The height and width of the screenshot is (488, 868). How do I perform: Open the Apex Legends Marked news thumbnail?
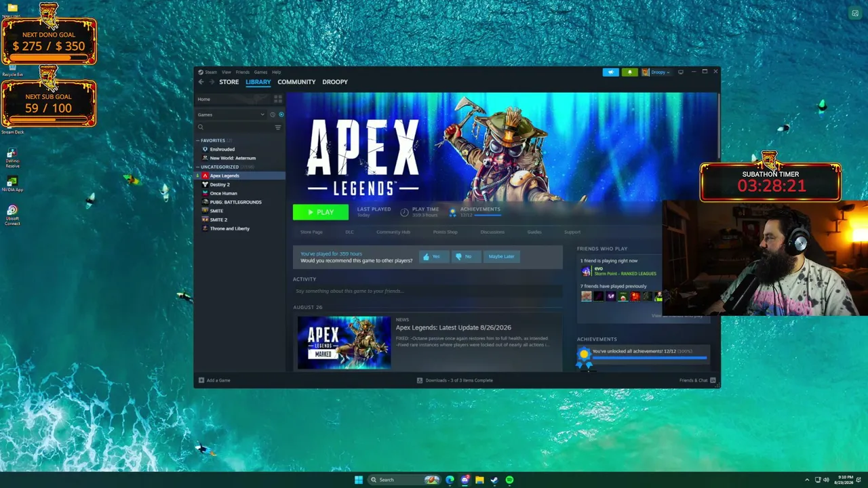[344, 342]
